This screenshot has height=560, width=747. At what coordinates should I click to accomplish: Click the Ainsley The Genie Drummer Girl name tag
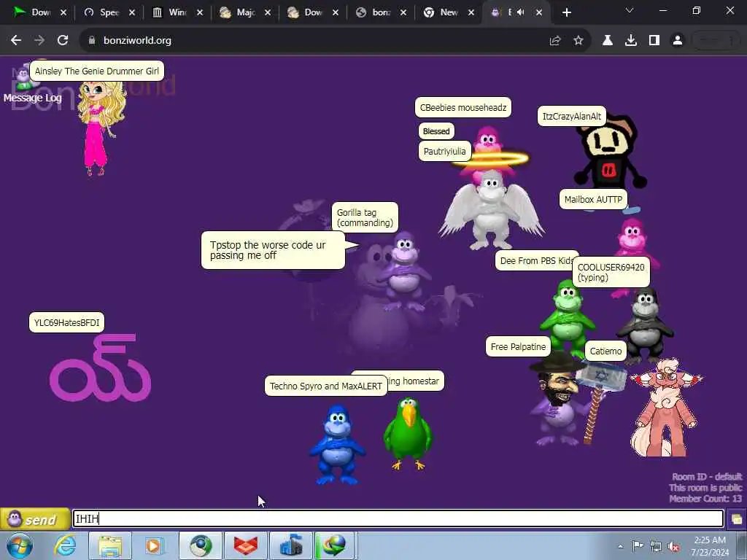[x=97, y=71]
